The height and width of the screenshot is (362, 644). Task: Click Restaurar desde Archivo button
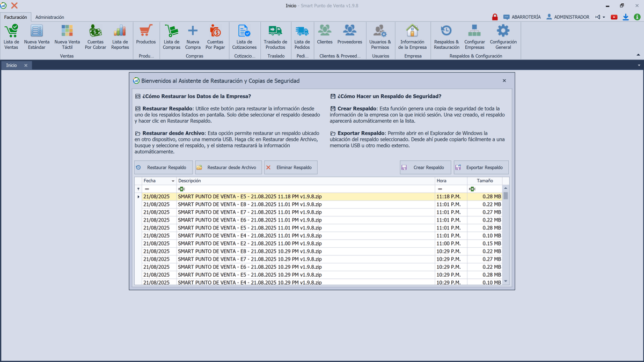[229, 167]
